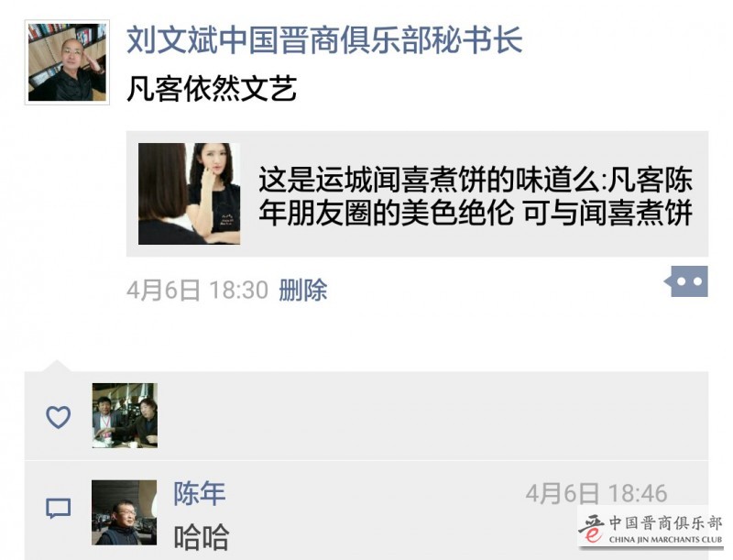The image size is (733, 560).
Task: Click the second line of article title text
Action: tap(476, 213)
